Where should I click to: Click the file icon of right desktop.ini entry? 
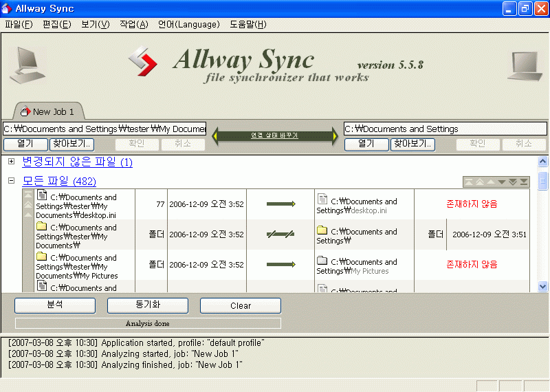322,199
